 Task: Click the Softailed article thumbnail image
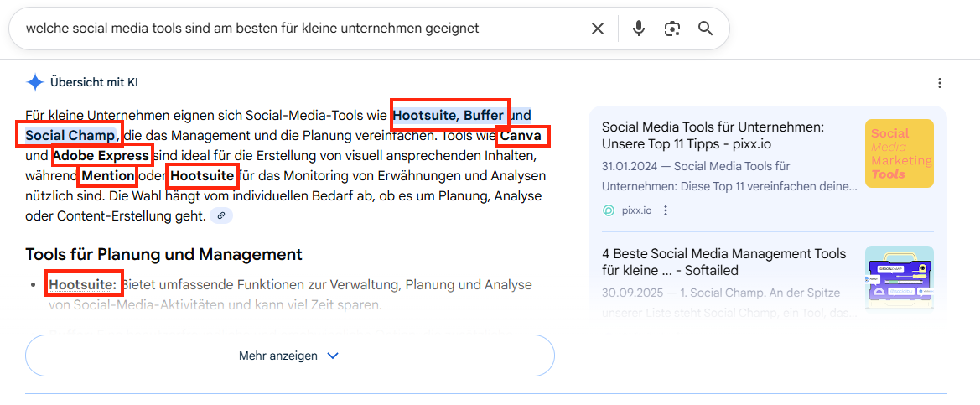(899, 277)
